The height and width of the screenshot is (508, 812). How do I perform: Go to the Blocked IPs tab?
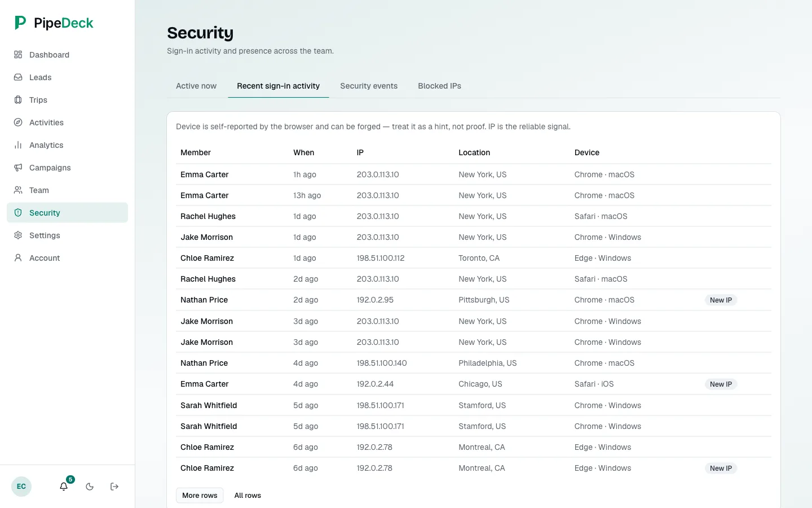pyautogui.click(x=439, y=86)
